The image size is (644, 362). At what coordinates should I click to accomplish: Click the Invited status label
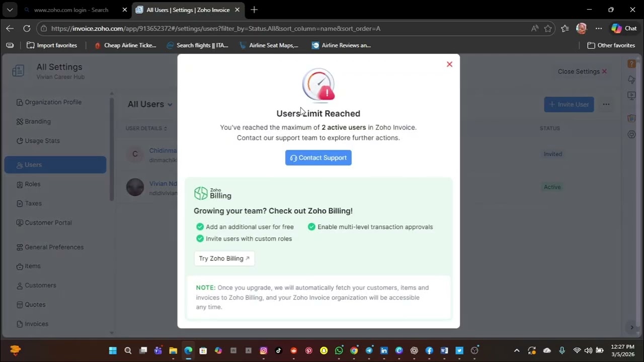(553, 154)
